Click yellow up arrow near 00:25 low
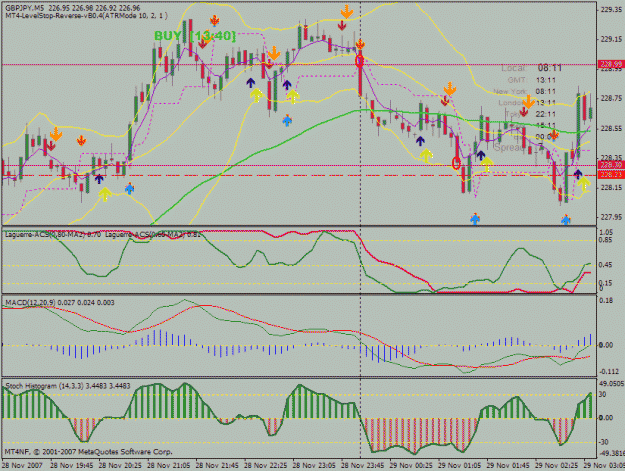This screenshot has height=471, width=625. click(x=426, y=155)
